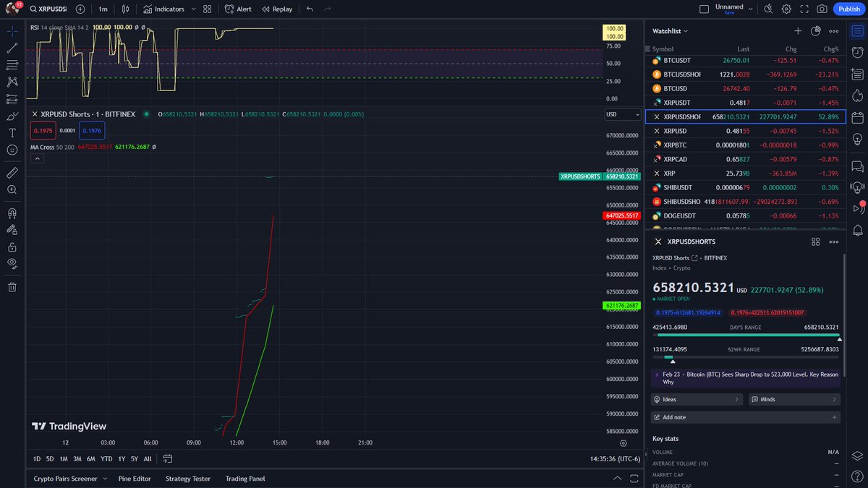Open the chart type candles selector
Image resolution: width=868 pixels, height=488 pixels.
point(126,9)
